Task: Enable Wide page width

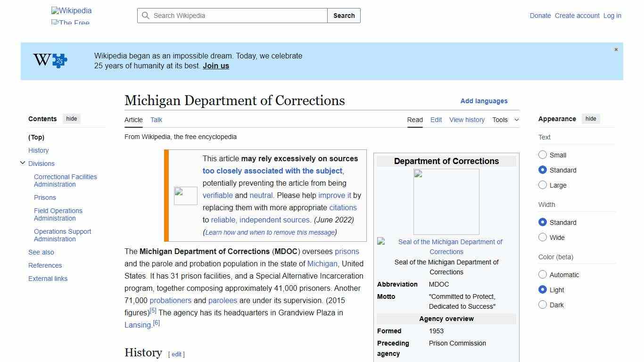Action: [543, 237]
